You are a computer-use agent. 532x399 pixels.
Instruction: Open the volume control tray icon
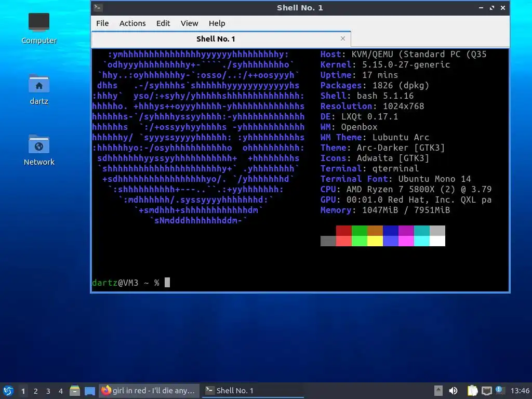pyautogui.click(x=453, y=391)
